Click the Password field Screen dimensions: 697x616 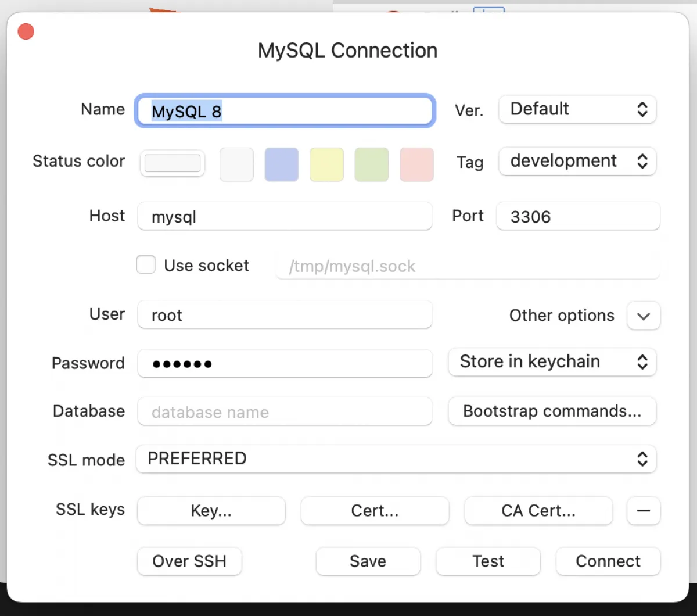(x=285, y=364)
